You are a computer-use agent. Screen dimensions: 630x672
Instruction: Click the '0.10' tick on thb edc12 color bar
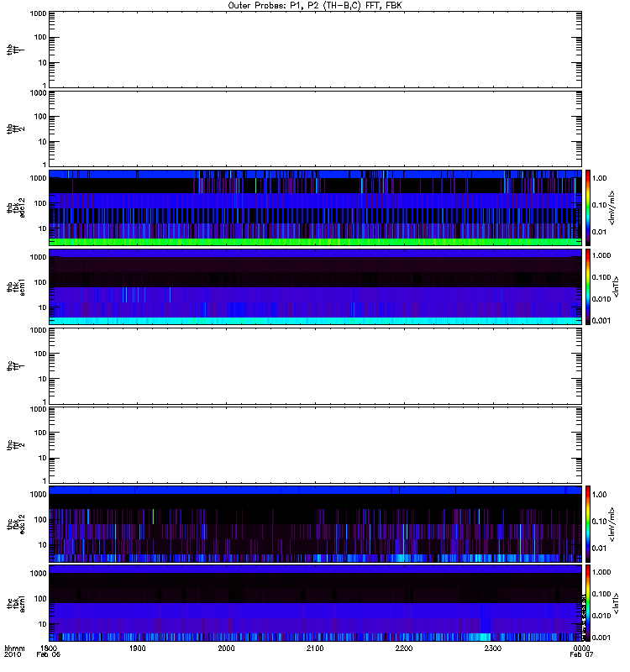tap(600, 205)
